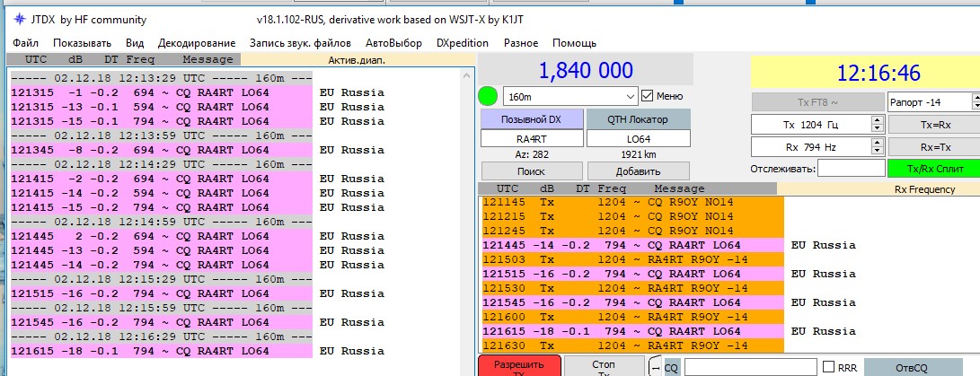Toggle the Tx/Rx Сплит green button
980x376 pixels.
click(x=934, y=168)
